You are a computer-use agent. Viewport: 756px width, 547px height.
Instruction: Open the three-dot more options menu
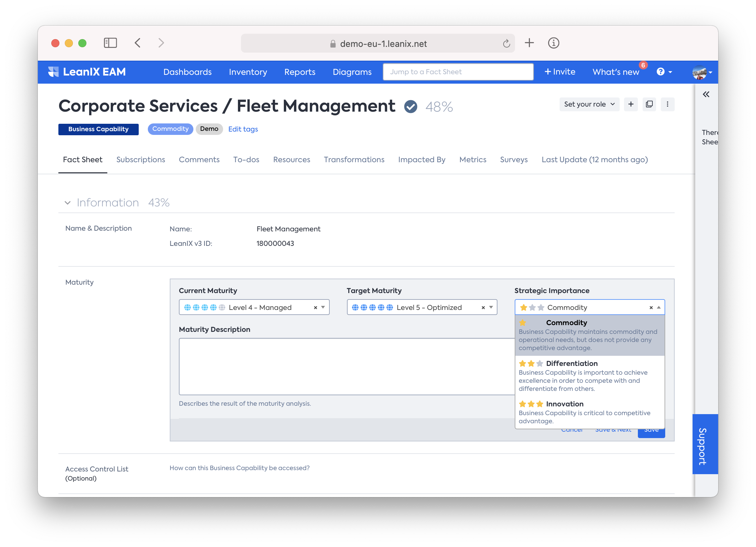click(667, 104)
